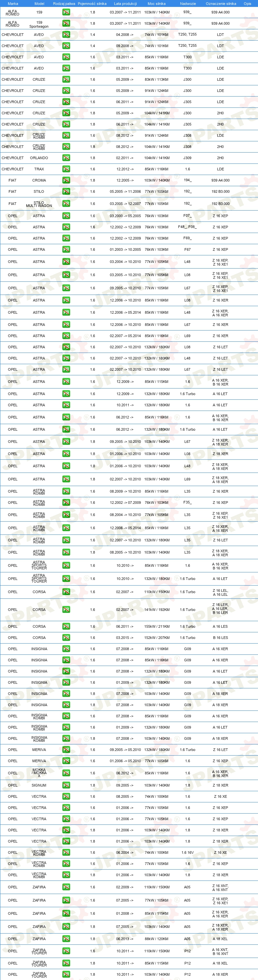258x980 pixels.
Task: Sort by the Rodzaj paliwa header
Action: [64, 3]
